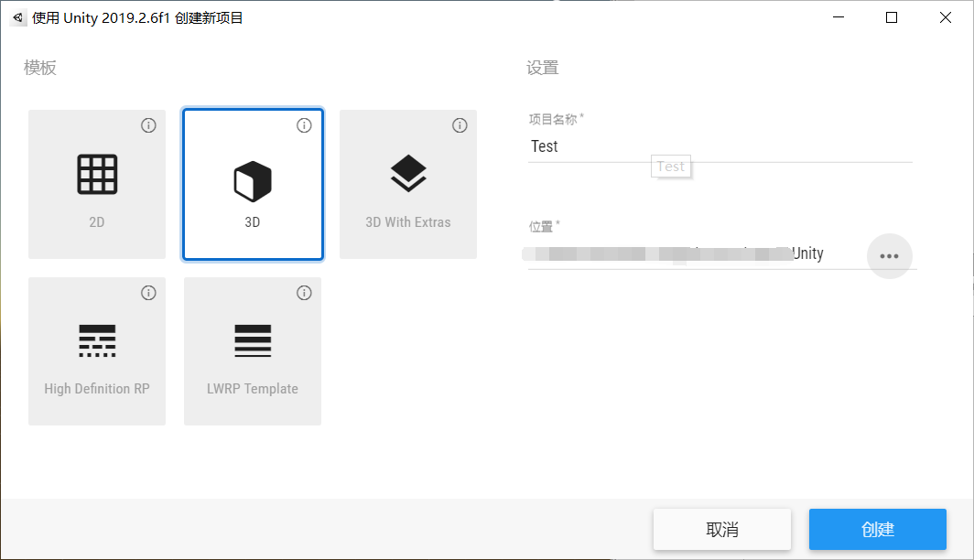Click the '3D With Extras' label text

(408, 221)
